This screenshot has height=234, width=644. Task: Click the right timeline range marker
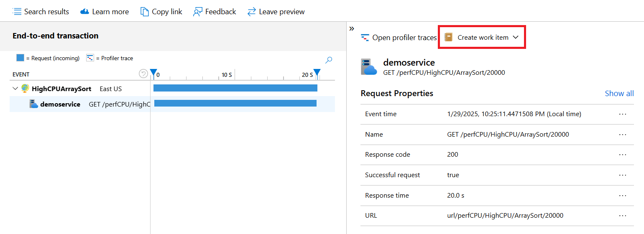point(317,73)
